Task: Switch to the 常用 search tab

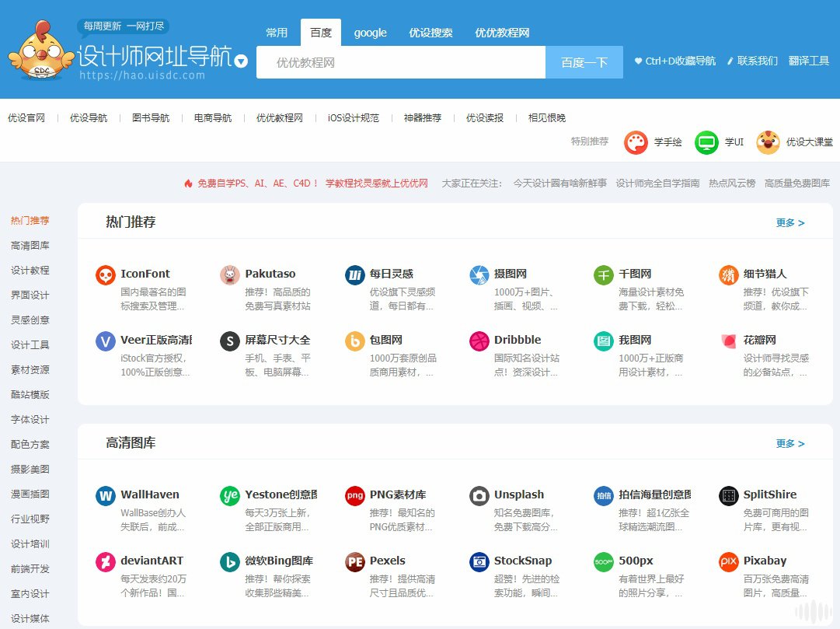Action: (277, 33)
